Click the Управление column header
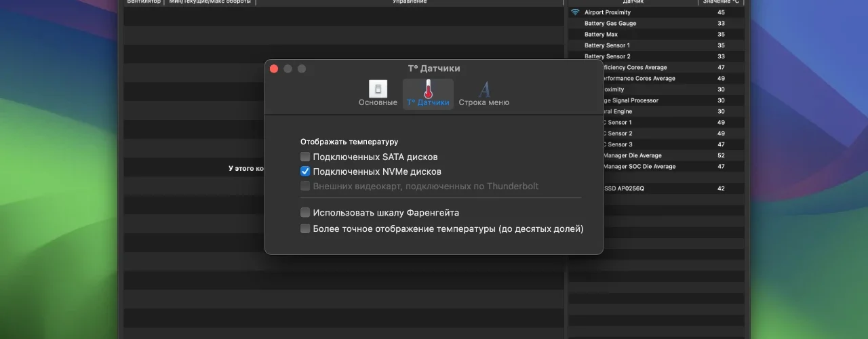This screenshot has width=868, height=339. click(410, 2)
